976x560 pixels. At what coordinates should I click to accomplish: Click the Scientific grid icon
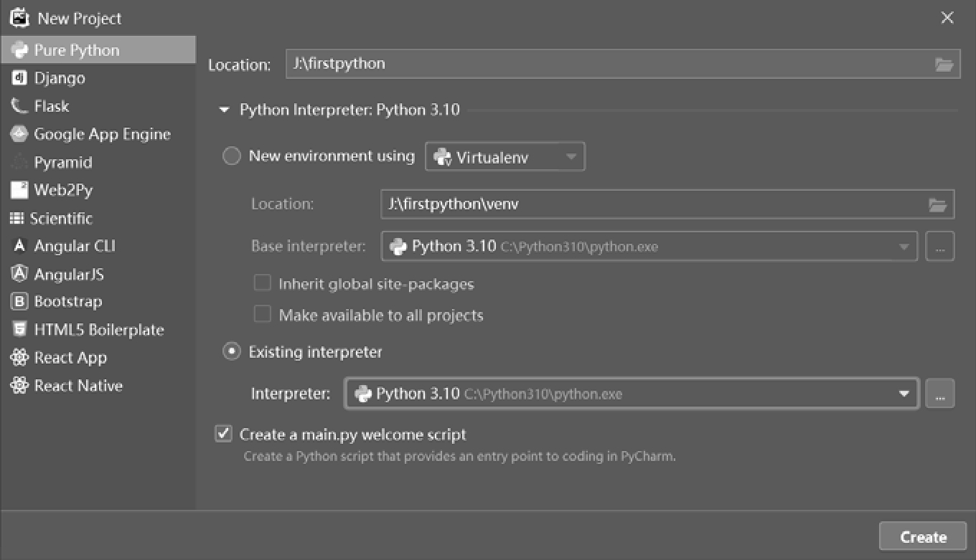point(17,218)
